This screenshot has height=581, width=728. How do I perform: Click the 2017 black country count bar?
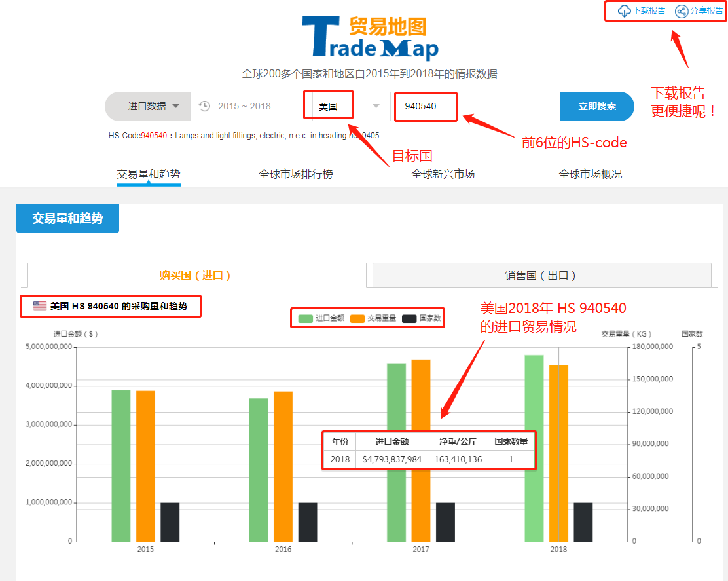click(x=445, y=522)
